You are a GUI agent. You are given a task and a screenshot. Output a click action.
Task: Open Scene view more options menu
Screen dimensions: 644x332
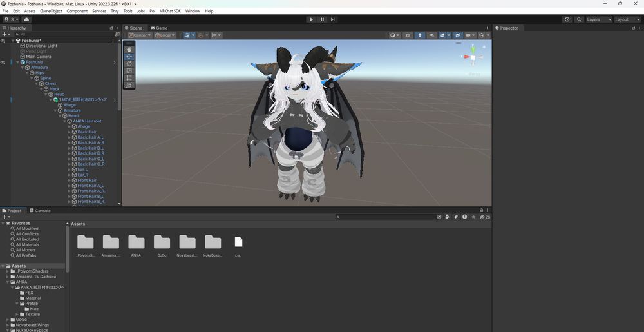click(488, 28)
